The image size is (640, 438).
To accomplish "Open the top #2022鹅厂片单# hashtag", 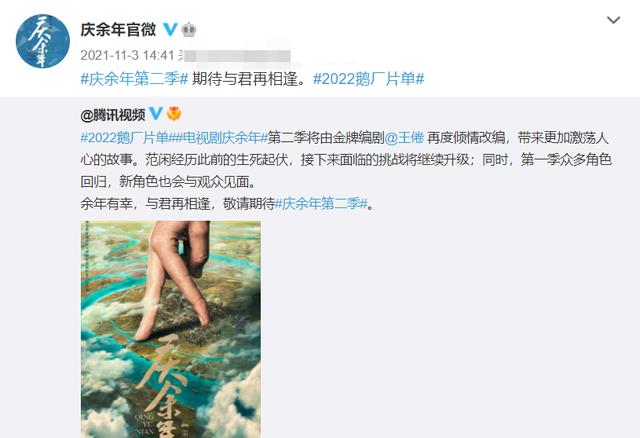I will pos(369,78).
